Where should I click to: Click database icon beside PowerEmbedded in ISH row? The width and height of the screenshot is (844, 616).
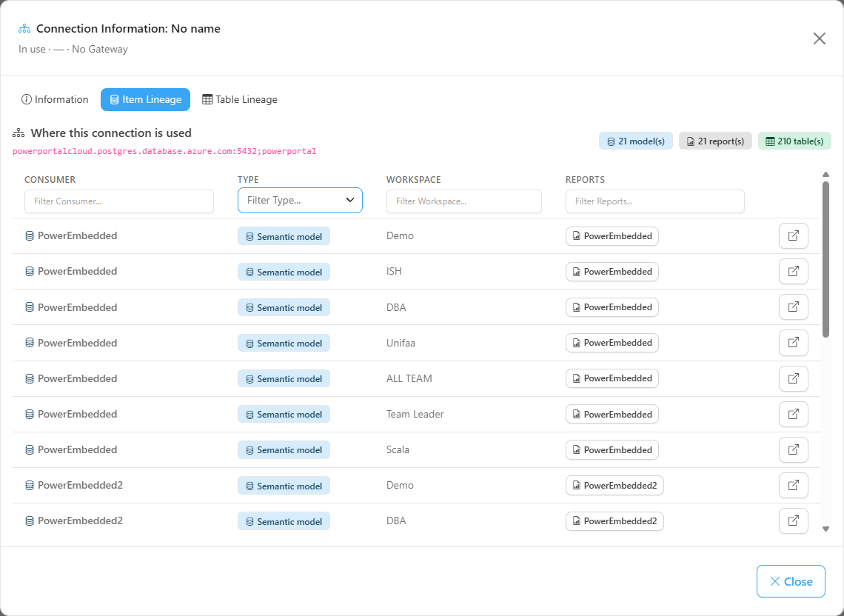coord(30,272)
